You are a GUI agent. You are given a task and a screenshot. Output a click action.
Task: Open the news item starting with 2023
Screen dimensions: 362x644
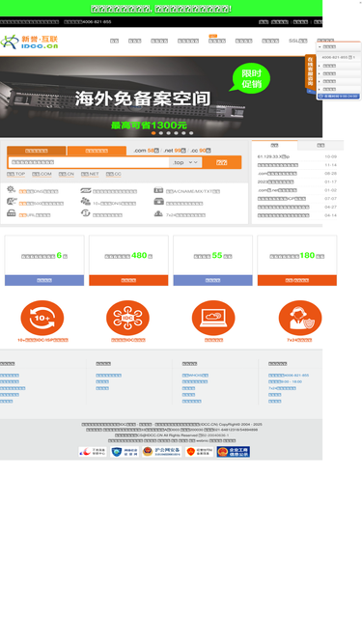(x=275, y=182)
